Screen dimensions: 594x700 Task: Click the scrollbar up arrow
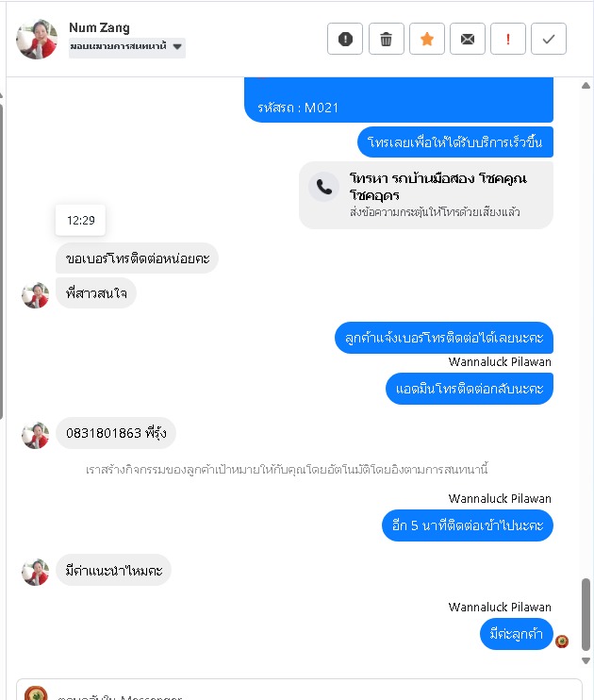pyautogui.click(x=586, y=86)
